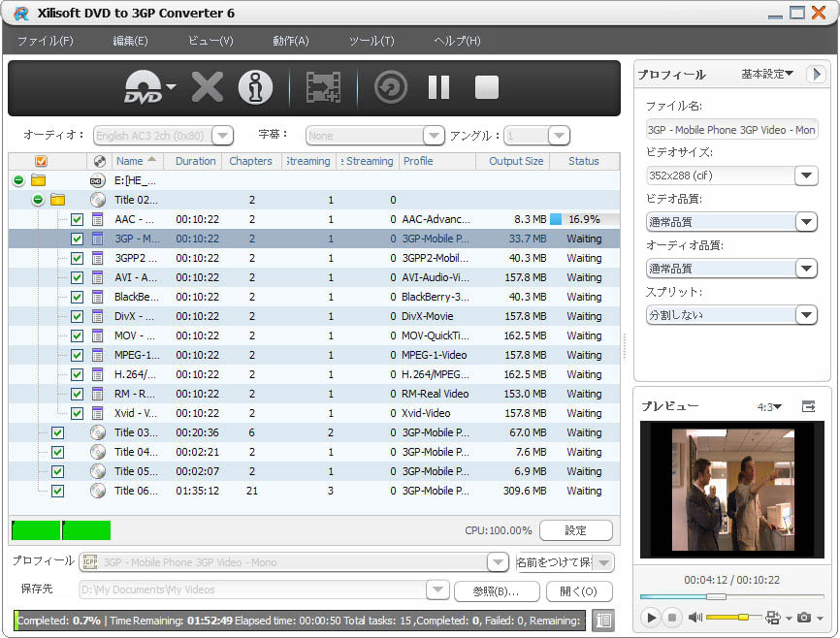Click the Load DVD disc icon

click(143, 88)
